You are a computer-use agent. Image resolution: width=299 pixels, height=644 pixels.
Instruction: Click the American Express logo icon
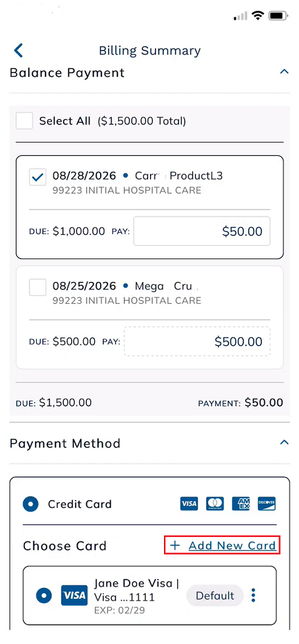pyautogui.click(x=240, y=503)
